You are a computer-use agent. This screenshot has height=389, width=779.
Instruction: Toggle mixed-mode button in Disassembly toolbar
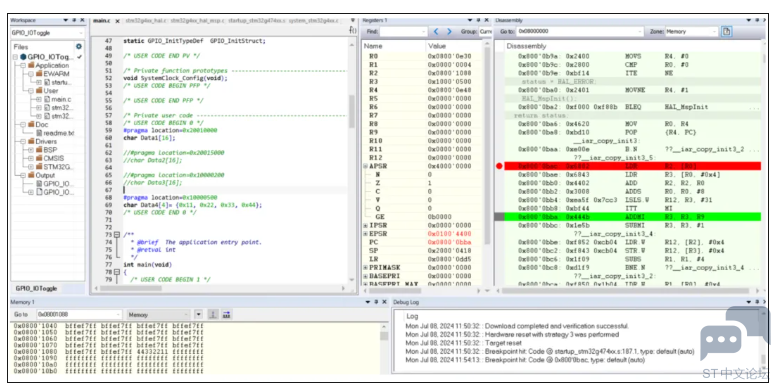pyautogui.click(x=727, y=31)
